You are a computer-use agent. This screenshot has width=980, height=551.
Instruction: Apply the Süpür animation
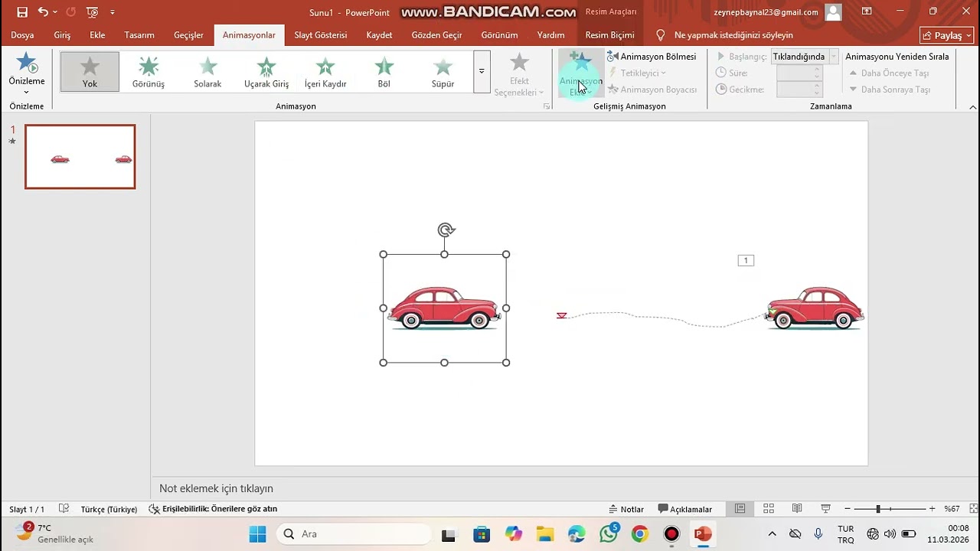(x=443, y=72)
